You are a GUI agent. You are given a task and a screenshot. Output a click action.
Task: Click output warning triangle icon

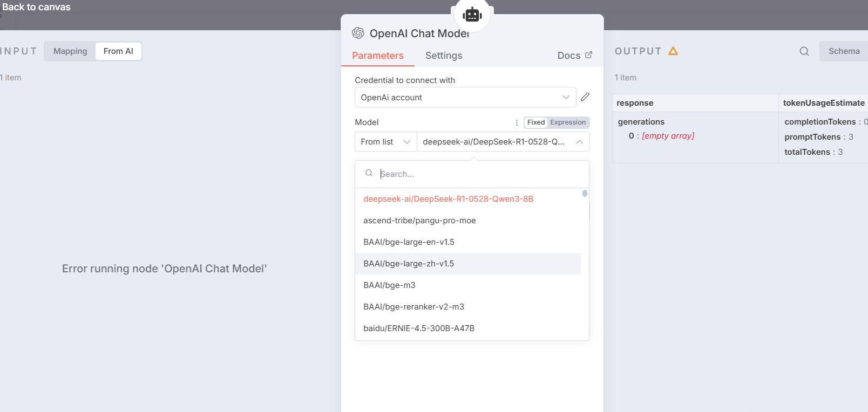(x=673, y=51)
